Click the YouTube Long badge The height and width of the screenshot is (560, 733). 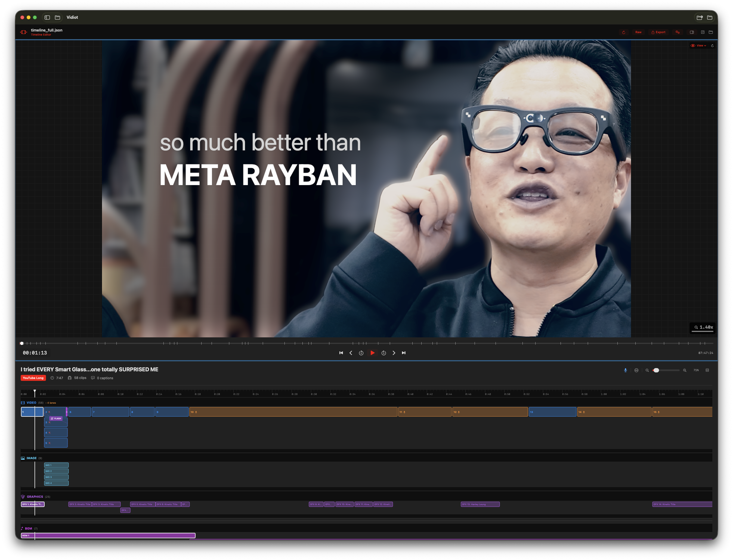(x=33, y=378)
